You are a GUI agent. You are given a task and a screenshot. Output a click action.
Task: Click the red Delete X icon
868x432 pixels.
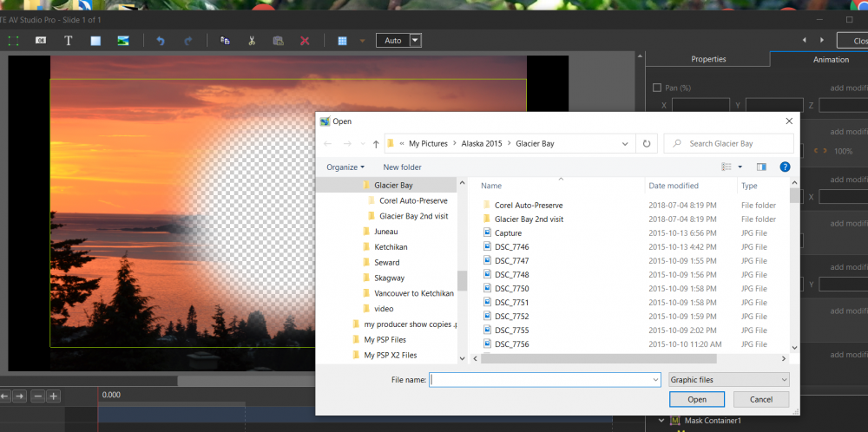click(x=305, y=41)
